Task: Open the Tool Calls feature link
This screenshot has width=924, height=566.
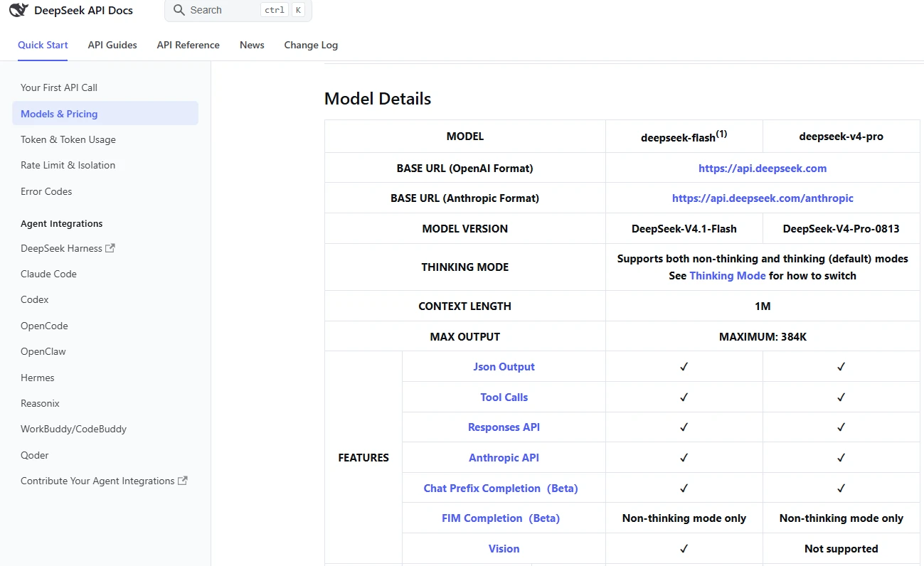Action: click(504, 397)
